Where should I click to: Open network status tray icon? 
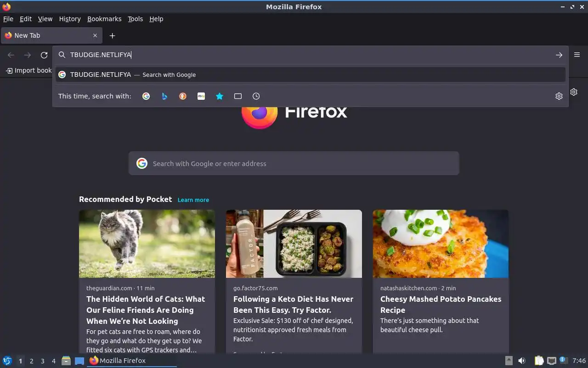(x=552, y=361)
